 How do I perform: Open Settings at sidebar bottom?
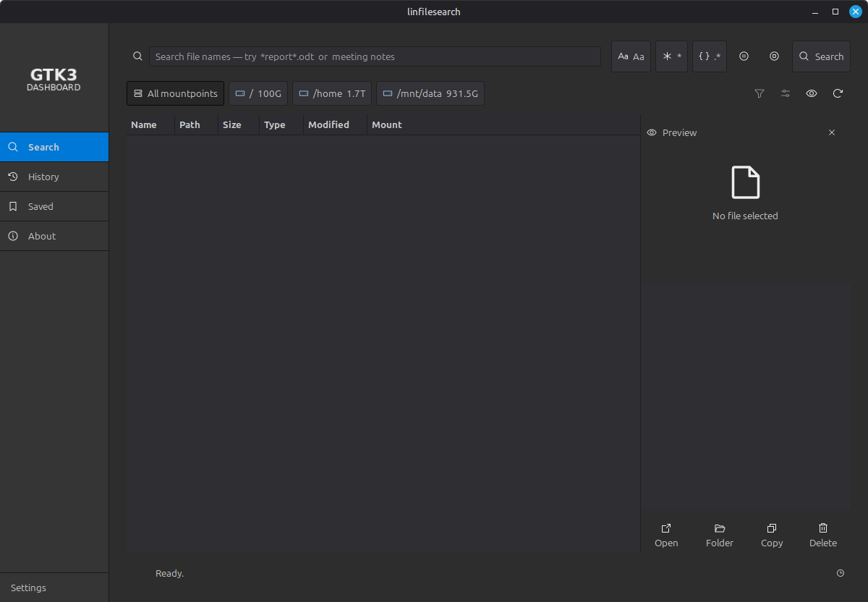[x=54, y=588]
